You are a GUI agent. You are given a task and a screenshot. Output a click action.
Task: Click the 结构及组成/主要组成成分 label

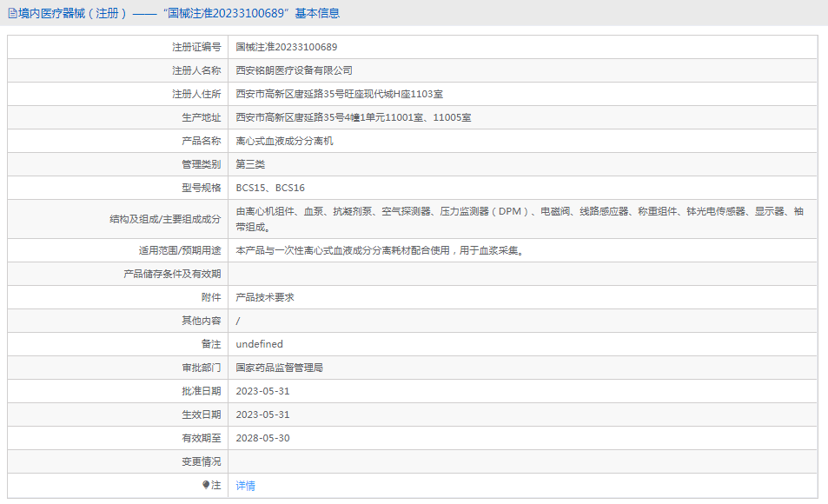coord(165,219)
